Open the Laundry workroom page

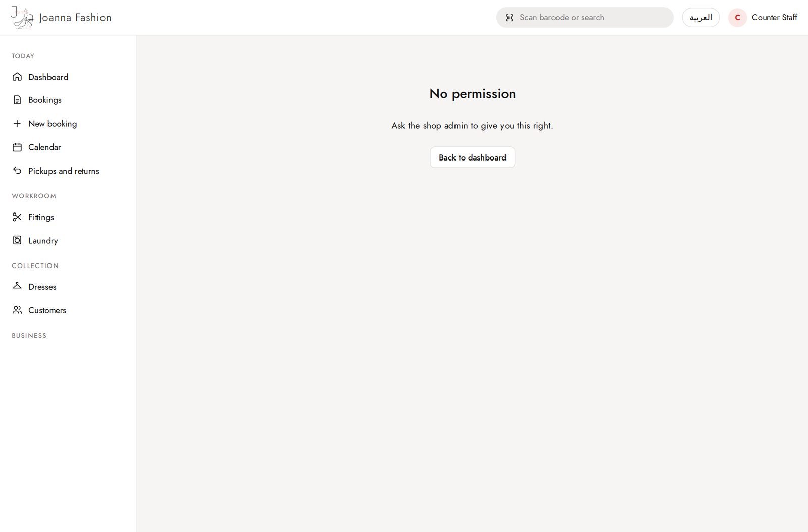pos(68,240)
